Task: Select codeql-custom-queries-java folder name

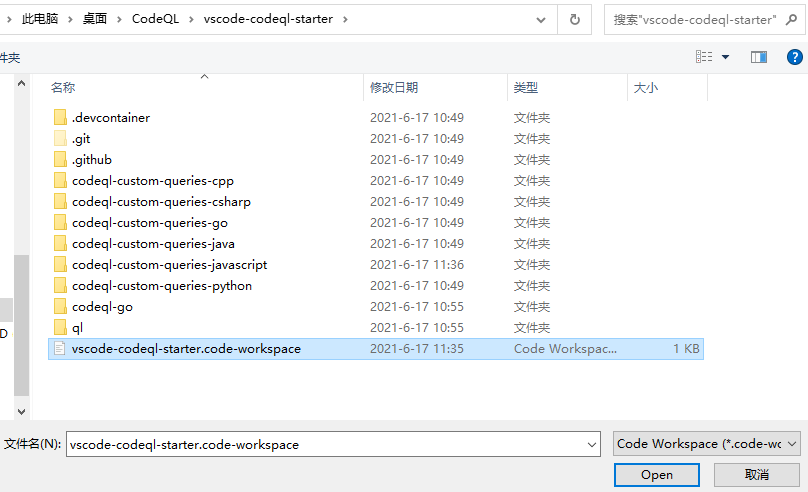Action: [x=153, y=244]
